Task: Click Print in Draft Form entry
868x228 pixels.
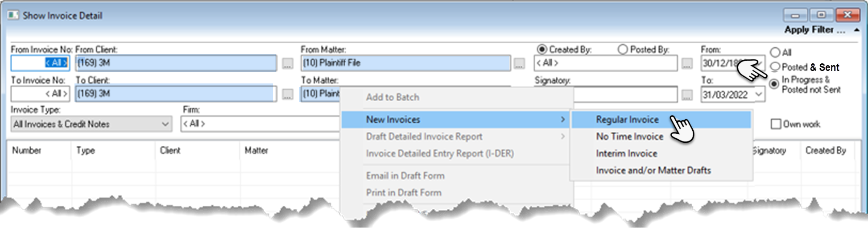Action: (x=456, y=193)
